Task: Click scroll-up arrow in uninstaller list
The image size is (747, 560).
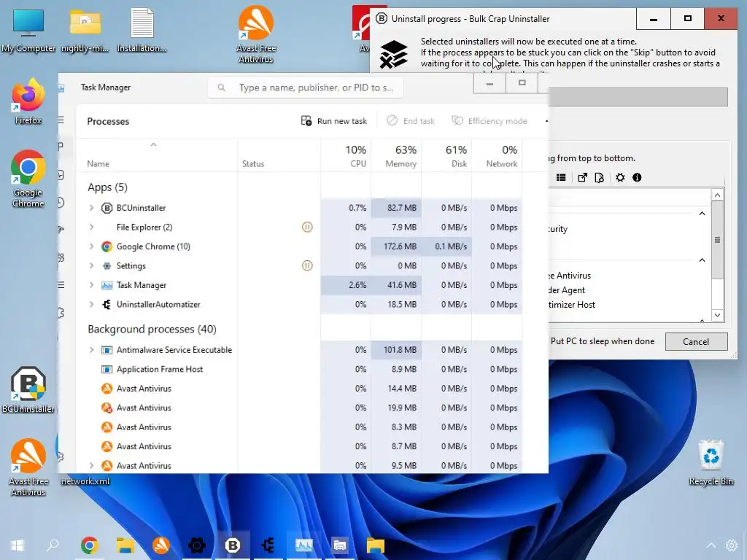Action: point(718,195)
